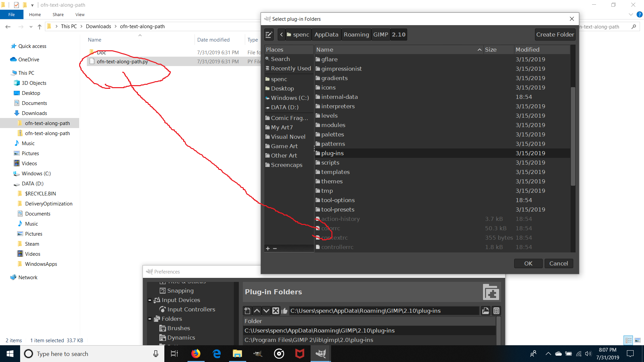The width and height of the screenshot is (644, 362).
Task: Select the C:\Program Files\GIMP 2 plug-ins folder row
Action: tap(369, 340)
